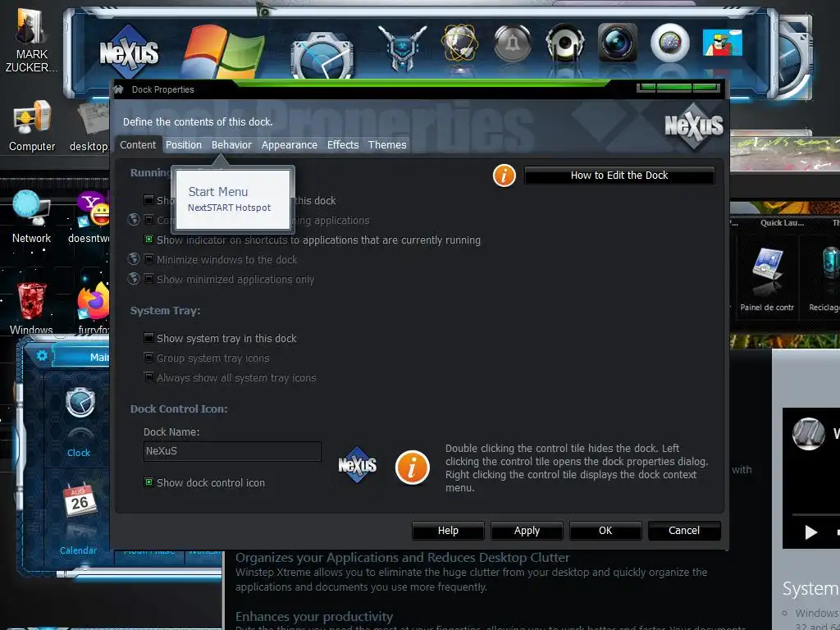
Task: Switch to the Position tab
Action: (184, 144)
